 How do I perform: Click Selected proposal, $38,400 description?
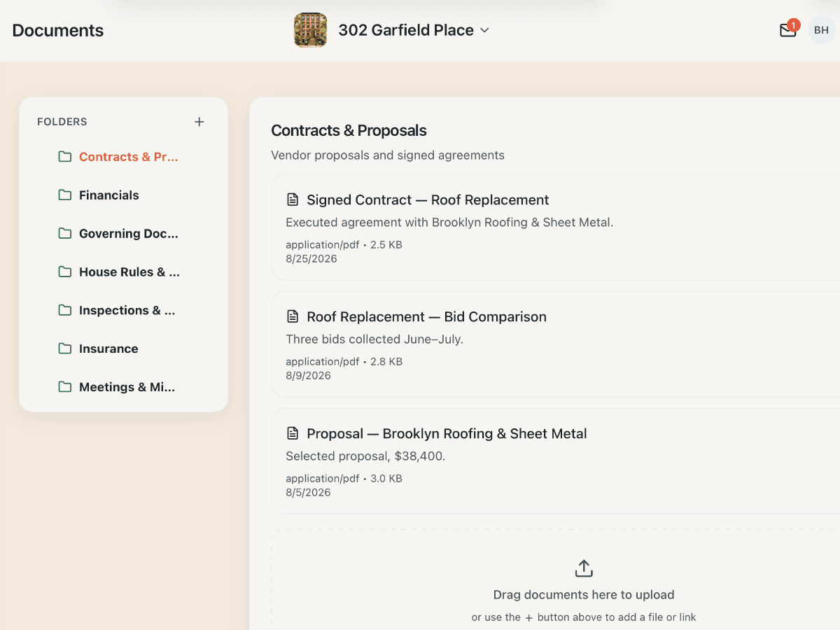(x=365, y=456)
